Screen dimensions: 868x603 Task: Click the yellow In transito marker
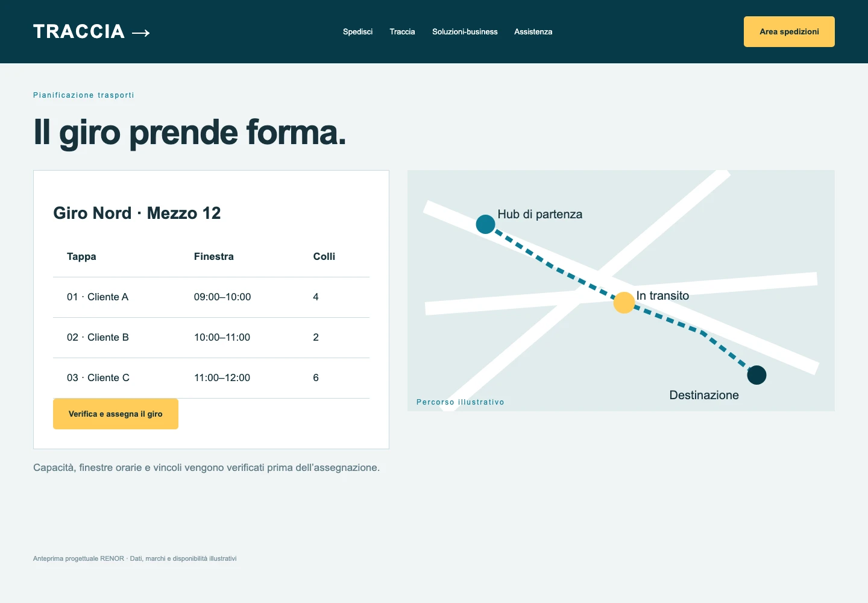[624, 303]
